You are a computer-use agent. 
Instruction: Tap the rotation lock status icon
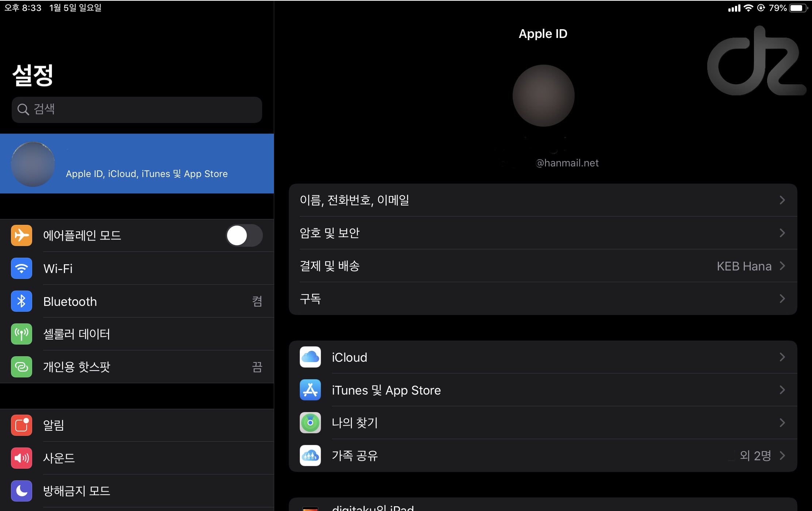pos(761,8)
